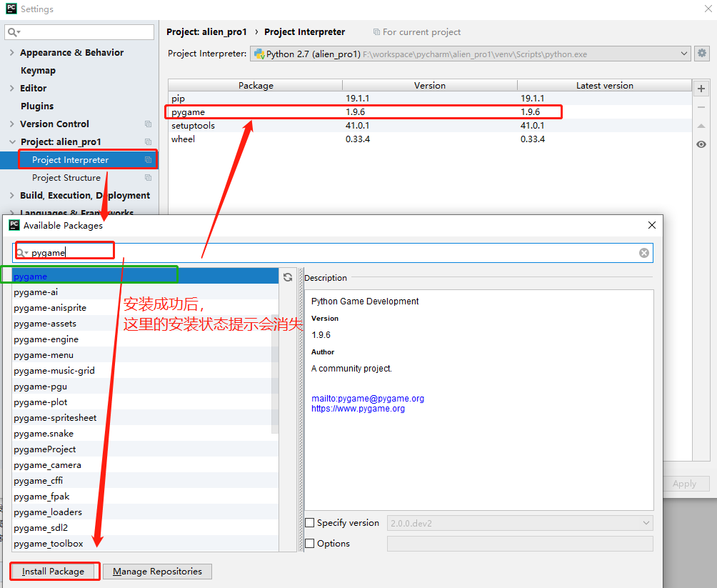The height and width of the screenshot is (588, 717).
Task: Close the Available Packages dialog
Action: (651, 225)
